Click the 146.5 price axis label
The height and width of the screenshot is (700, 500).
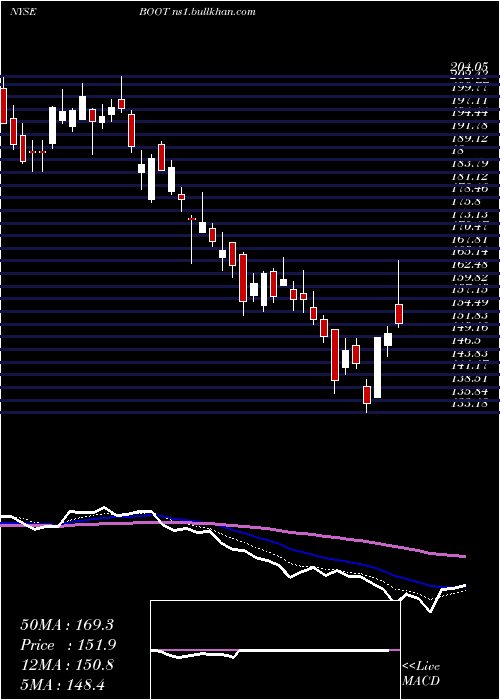(x=466, y=340)
